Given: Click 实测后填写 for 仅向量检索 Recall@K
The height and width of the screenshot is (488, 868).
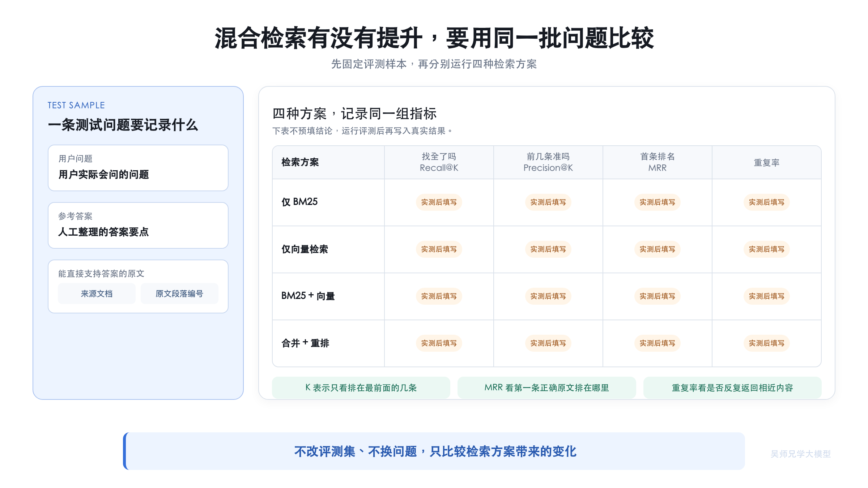Looking at the screenshot, I should tap(439, 249).
